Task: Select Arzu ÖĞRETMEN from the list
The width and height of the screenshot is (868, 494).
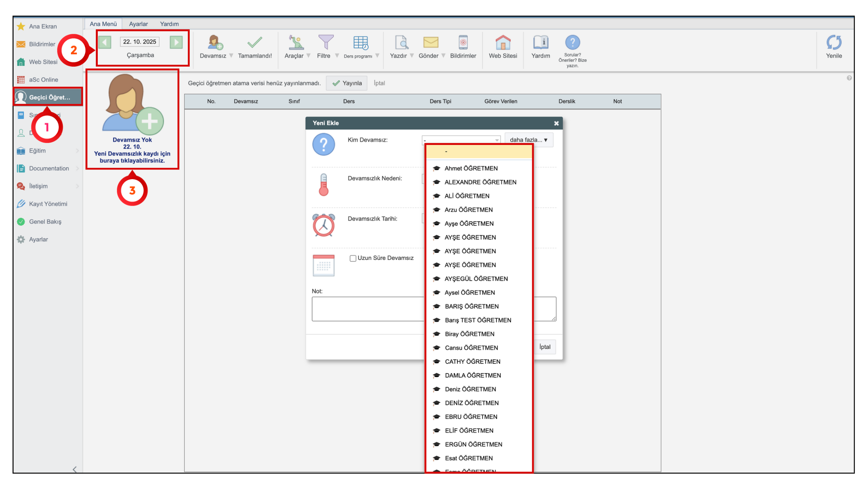Action: coord(468,210)
